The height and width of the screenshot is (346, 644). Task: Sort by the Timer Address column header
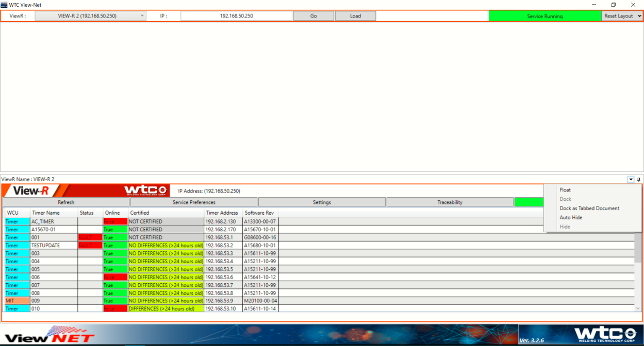tap(222, 213)
